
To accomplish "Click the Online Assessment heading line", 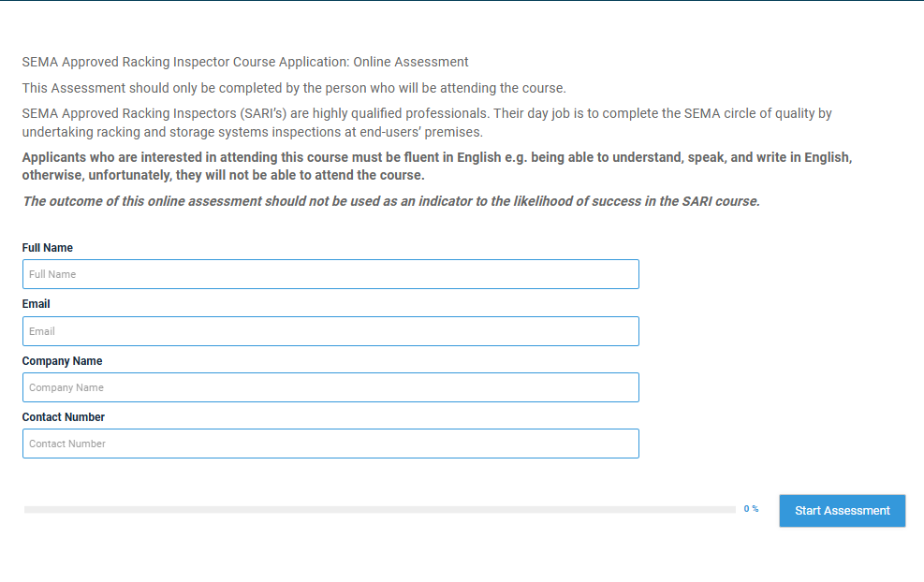I will point(245,62).
